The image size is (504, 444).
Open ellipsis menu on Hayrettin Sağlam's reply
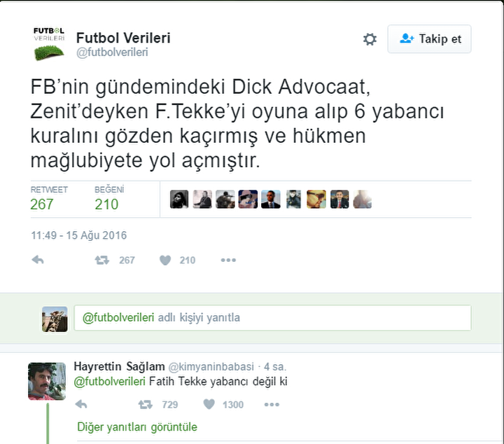272,404
